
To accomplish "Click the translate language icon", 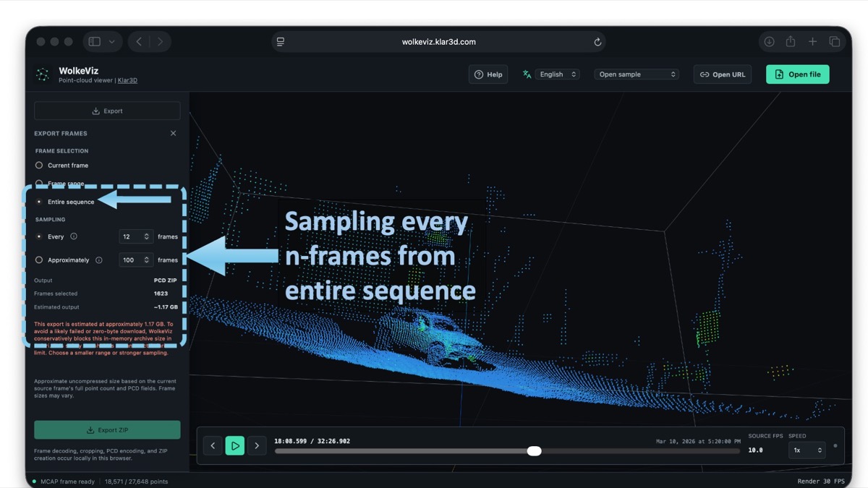I will coord(527,74).
